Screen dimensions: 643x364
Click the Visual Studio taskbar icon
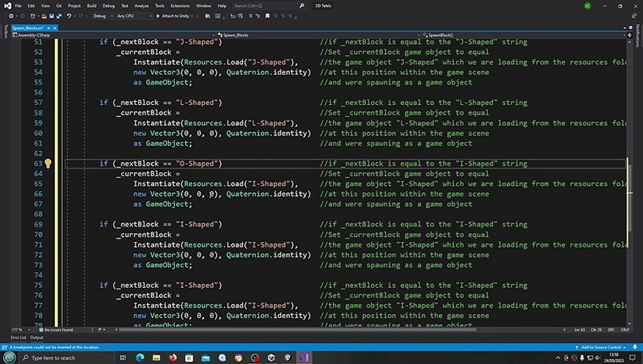click(x=303, y=357)
